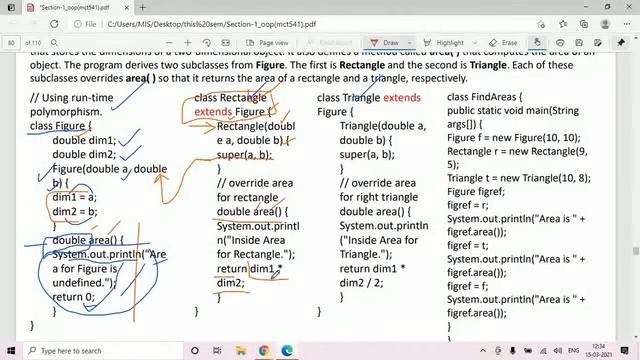The height and width of the screenshot is (360, 640).
Task: Select the Draw tool
Action: tap(384, 42)
